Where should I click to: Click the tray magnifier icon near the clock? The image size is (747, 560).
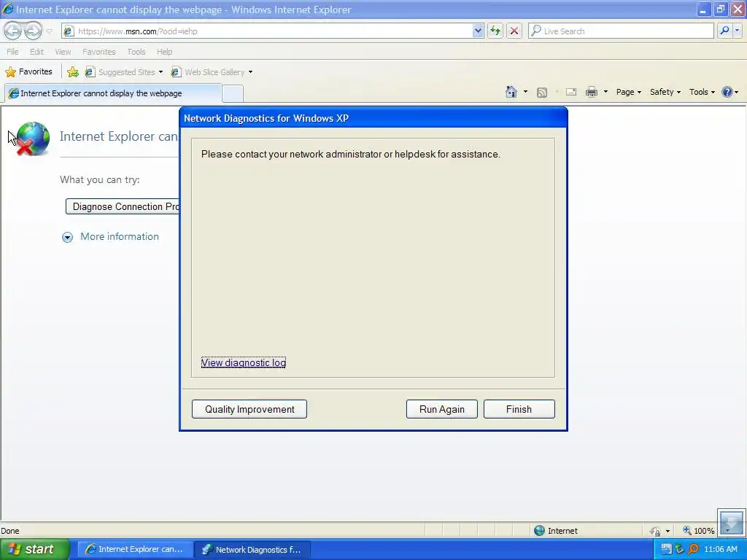[694, 550]
